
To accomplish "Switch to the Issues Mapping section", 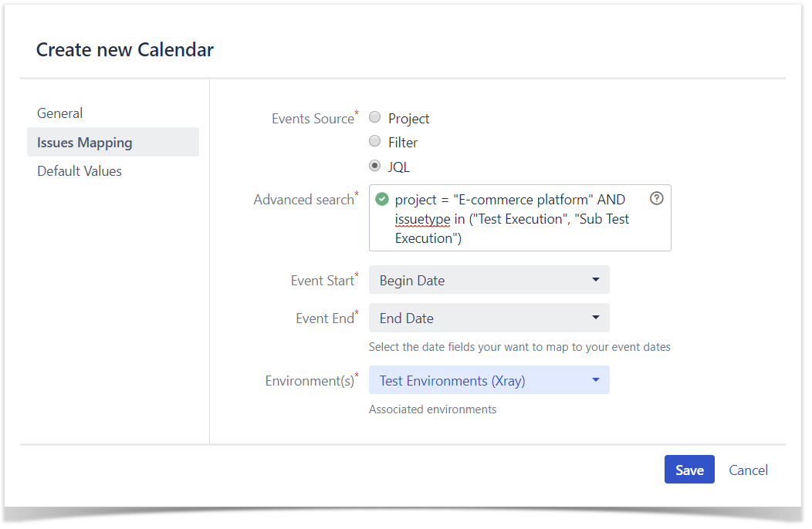I will 113,143.
